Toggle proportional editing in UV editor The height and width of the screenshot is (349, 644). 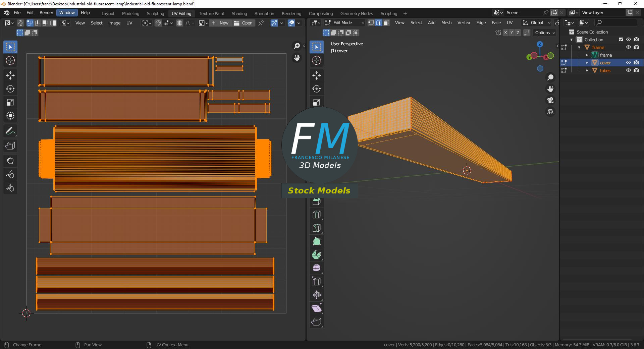180,23
